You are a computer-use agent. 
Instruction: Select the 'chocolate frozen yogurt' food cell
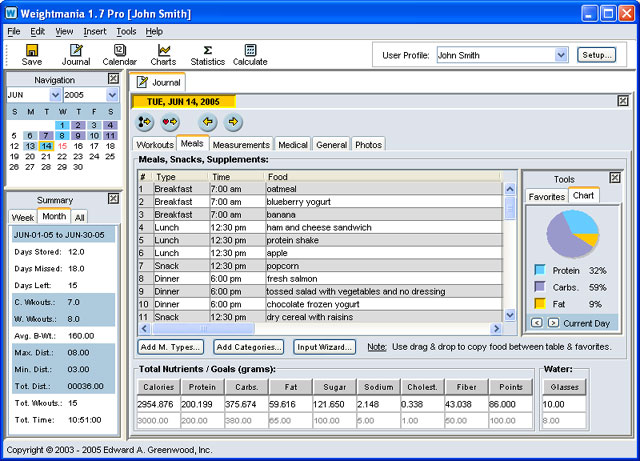tap(384, 304)
